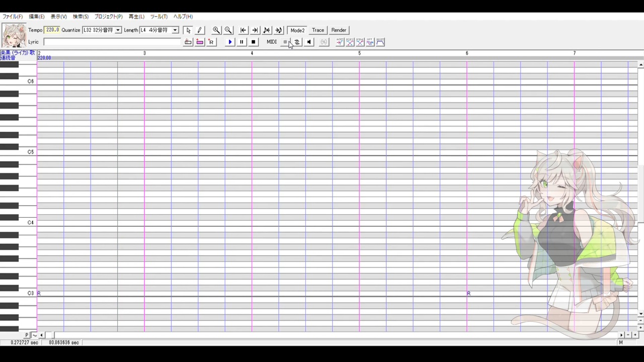Open the ツール(T) menu
The width and height of the screenshot is (644, 362).
158,17
